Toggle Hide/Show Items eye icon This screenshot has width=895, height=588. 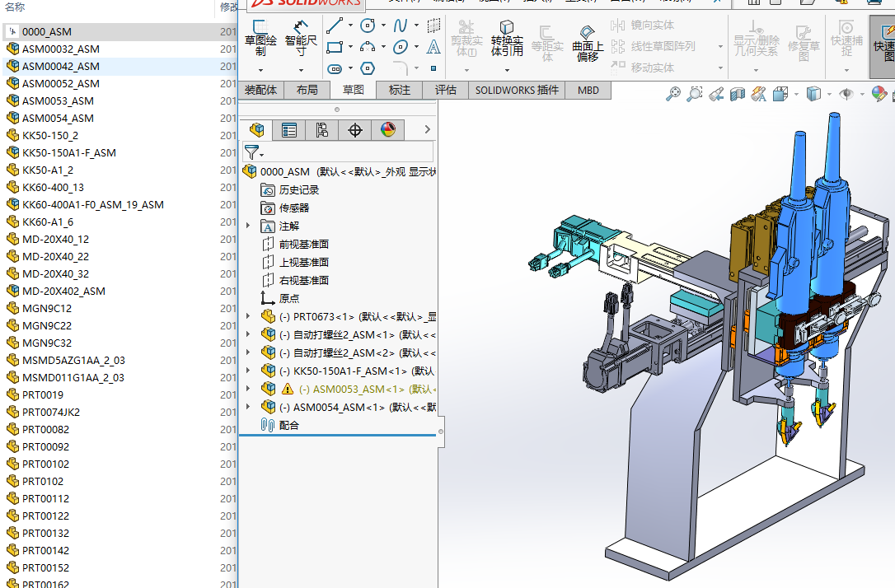pyautogui.click(x=846, y=94)
